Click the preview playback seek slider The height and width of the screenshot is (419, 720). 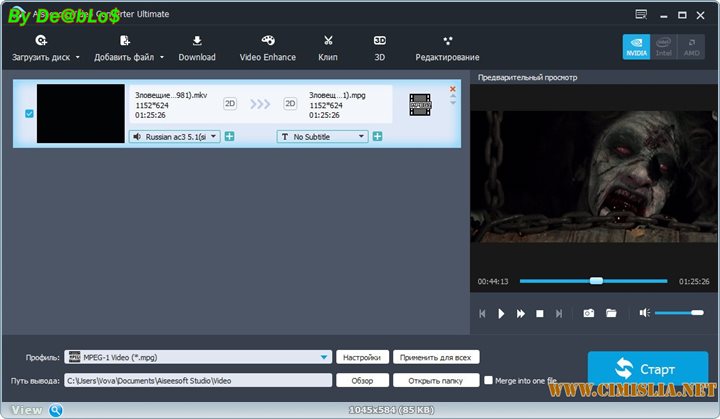pos(595,281)
